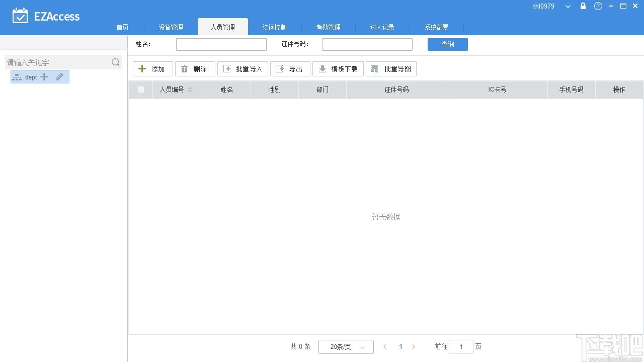This screenshot has width=644, height=362.
Task: Toggle the select-all checkbox in table header
Action: (x=141, y=89)
